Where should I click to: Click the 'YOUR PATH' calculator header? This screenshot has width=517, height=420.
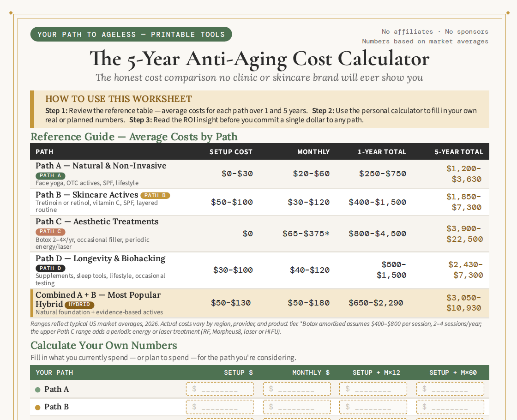54,372
